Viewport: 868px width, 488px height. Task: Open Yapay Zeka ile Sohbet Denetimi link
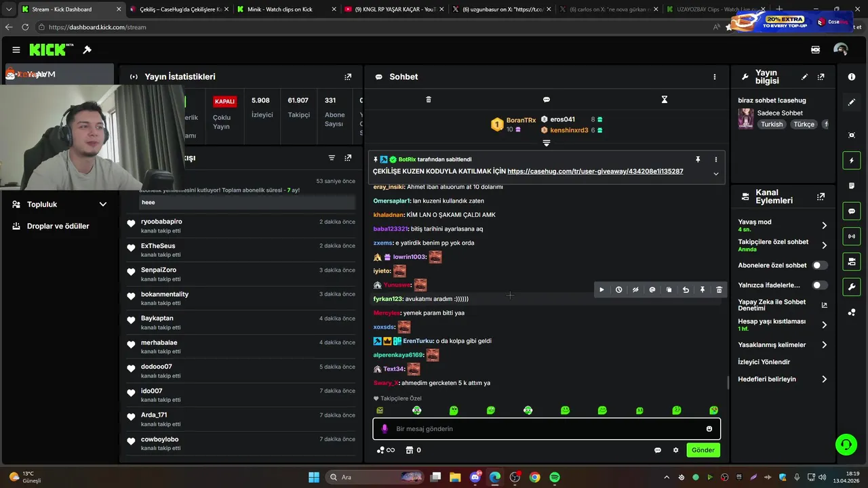click(x=783, y=305)
